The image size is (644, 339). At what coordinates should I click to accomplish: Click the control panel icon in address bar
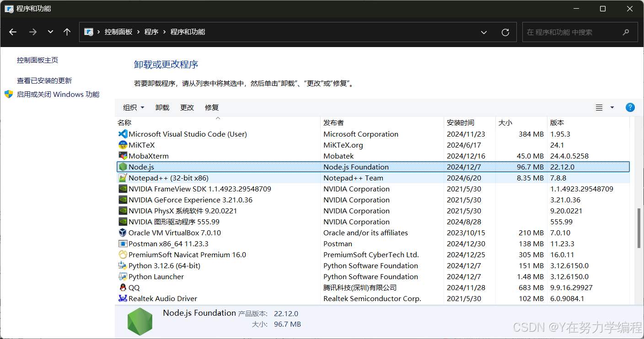pos(89,32)
